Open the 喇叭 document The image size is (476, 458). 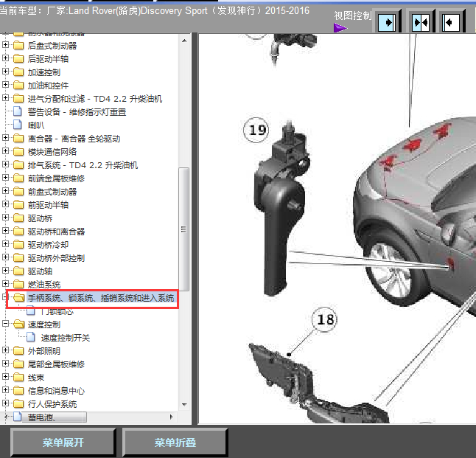pos(36,125)
